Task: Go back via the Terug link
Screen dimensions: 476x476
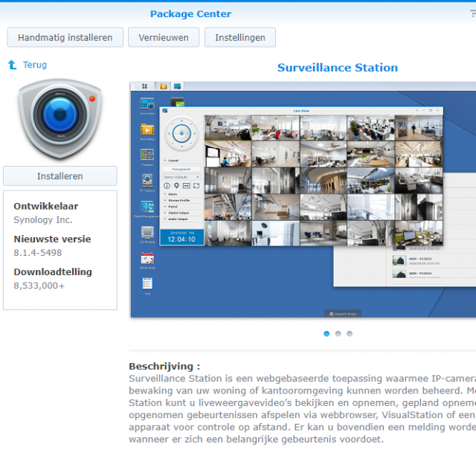Action: pos(35,65)
